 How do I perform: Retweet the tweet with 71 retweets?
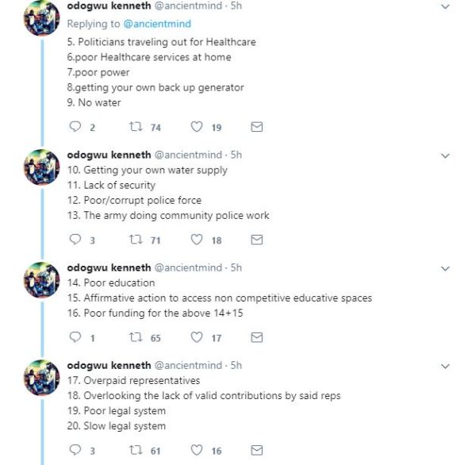[136, 239]
